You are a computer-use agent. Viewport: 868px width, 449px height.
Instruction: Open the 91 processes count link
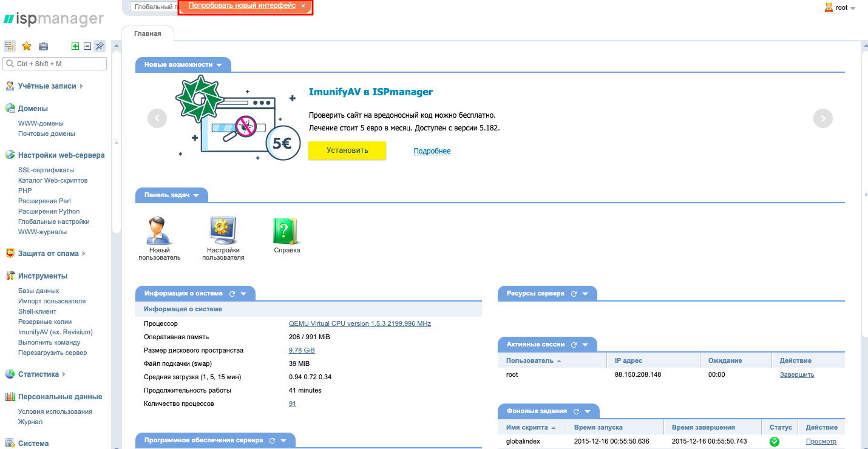click(293, 403)
